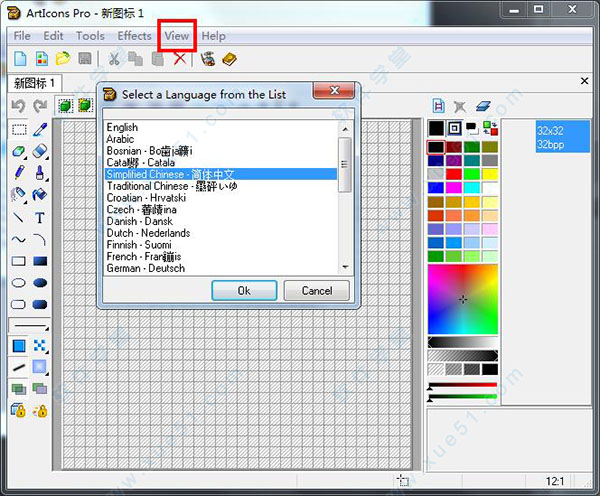Select Finnish - Suomi language entry
600x496 pixels.
pos(221,245)
